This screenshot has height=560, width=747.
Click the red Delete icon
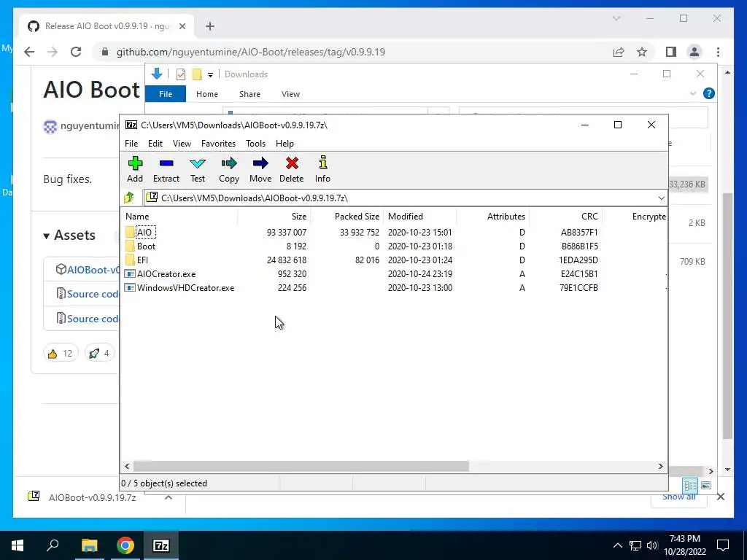[x=292, y=164]
